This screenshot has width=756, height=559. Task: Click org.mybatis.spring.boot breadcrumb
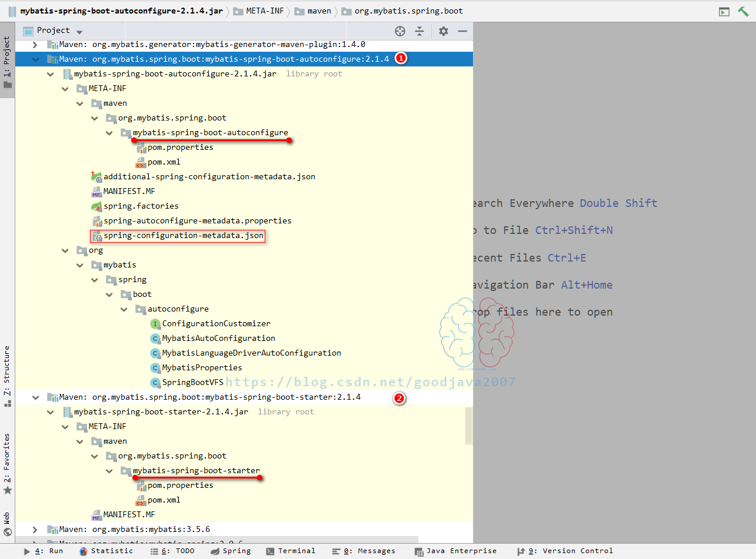402,11
